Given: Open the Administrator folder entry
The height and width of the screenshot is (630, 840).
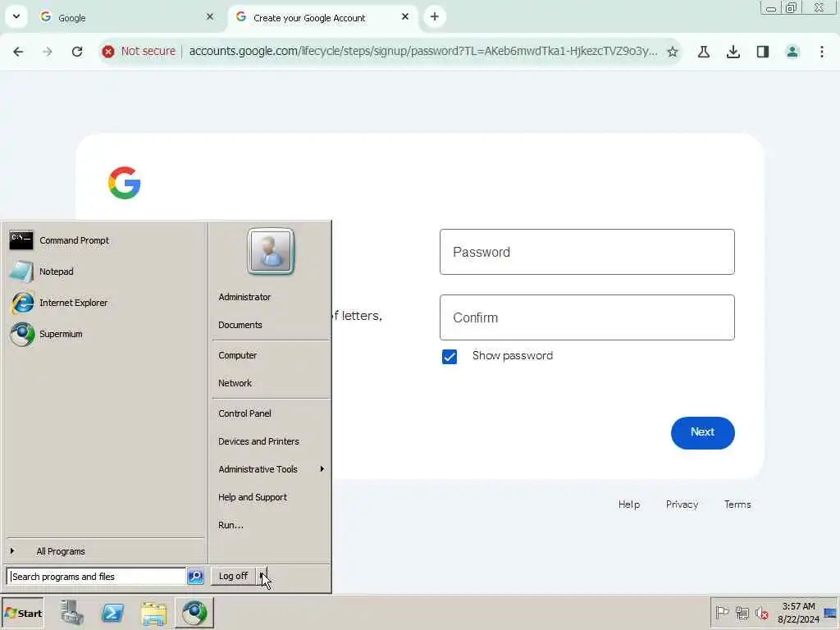Looking at the screenshot, I should coord(271,297).
